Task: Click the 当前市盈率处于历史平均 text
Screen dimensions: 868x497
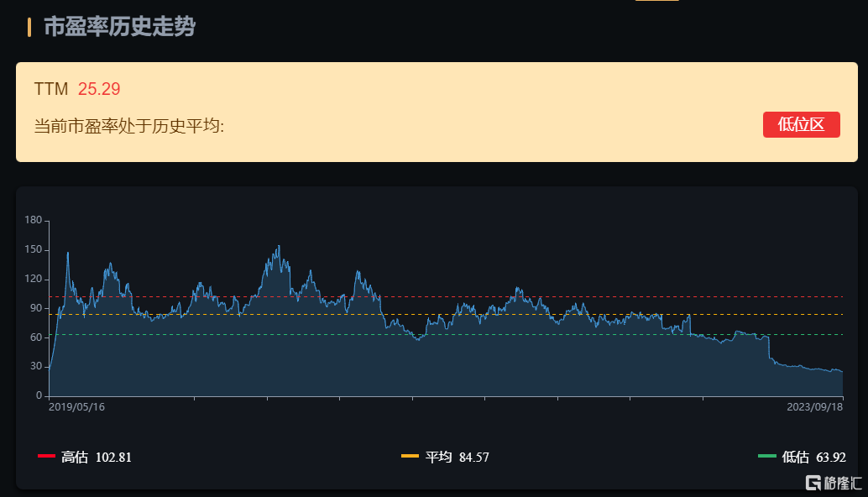Action: pos(129,126)
